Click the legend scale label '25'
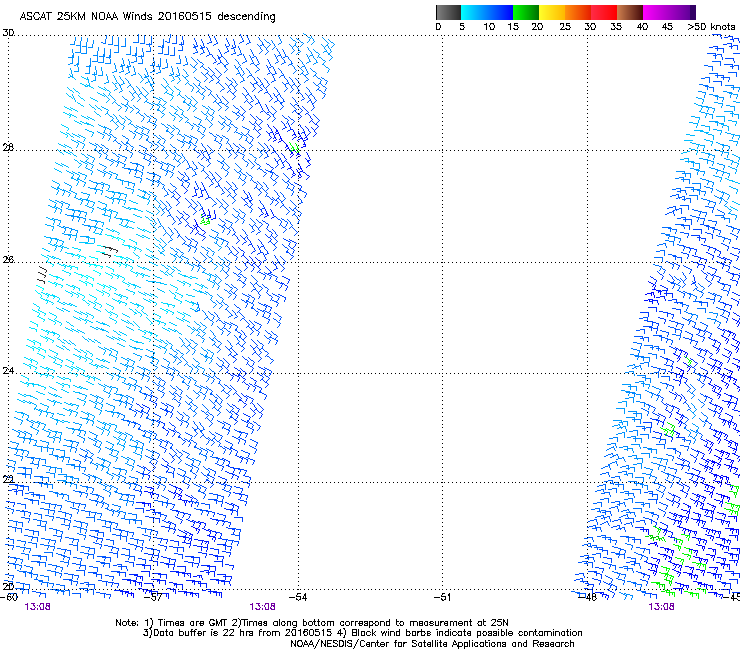Screen dimensions: 740x650 pos(565,27)
